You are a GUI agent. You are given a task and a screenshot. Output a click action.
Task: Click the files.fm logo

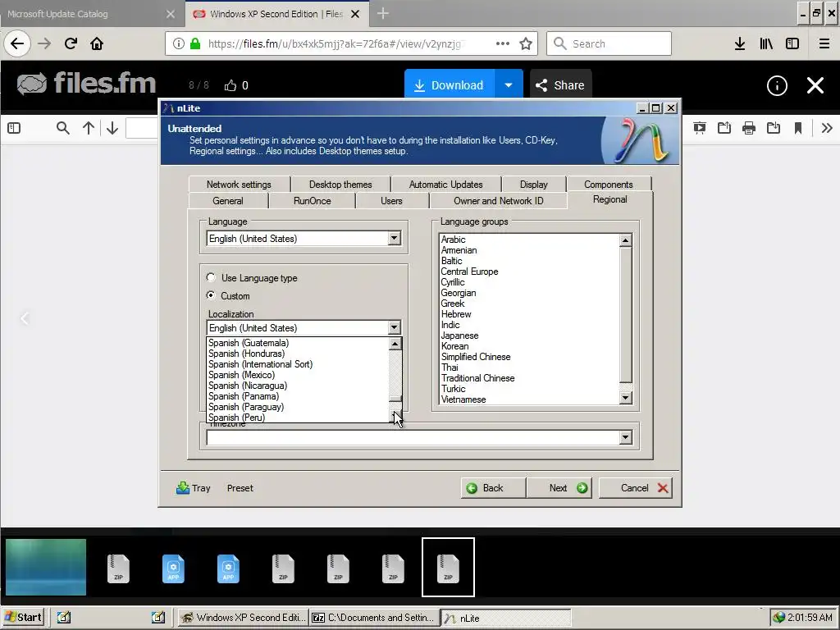(86, 84)
